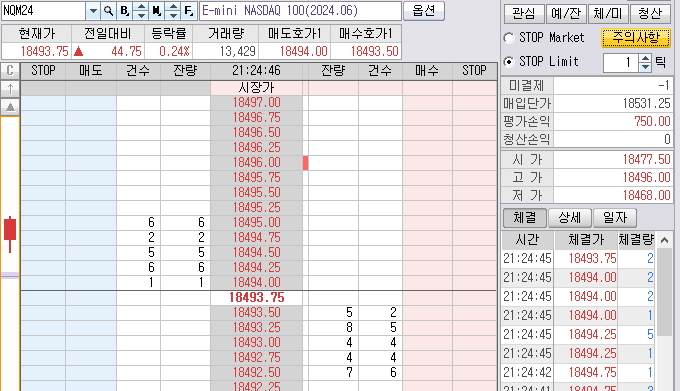Click the 매수 column header
Image resolution: width=680 pixels, height=391 pixels.
[427, 71]
